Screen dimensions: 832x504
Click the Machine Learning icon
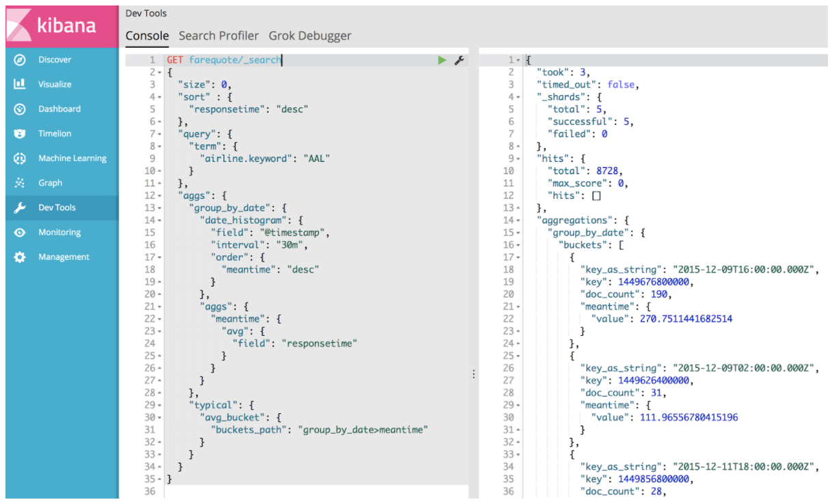(20, 158)
